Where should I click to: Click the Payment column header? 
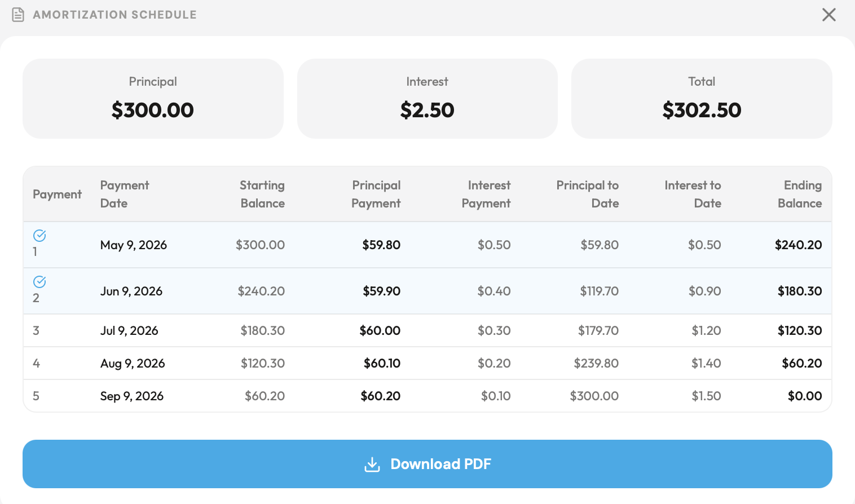(57, 194)
